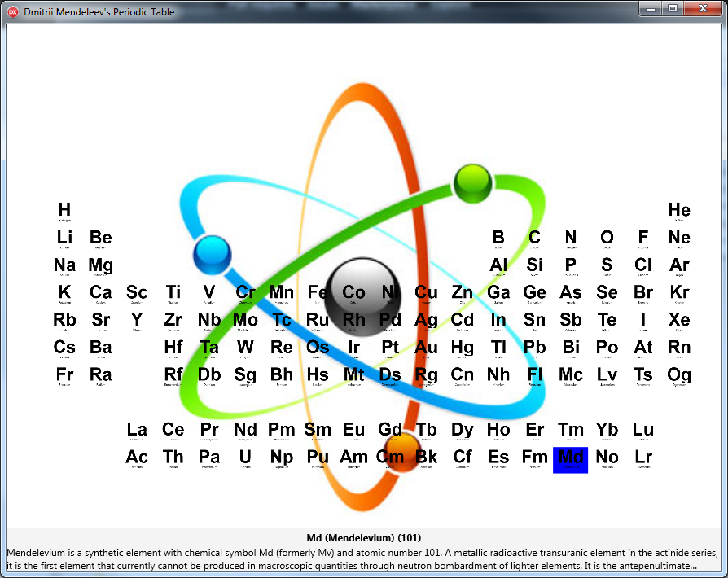Image resolution: width=728 pixels, height=578 pixels.
Task: Pick the No (nobelium) element
Action: point(607,458)
